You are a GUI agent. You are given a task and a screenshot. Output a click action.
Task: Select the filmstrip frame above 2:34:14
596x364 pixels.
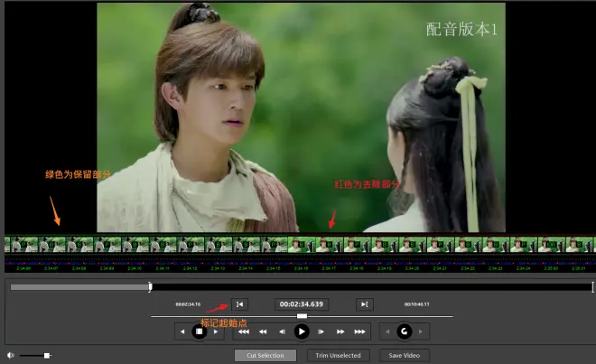pos(247,245)
